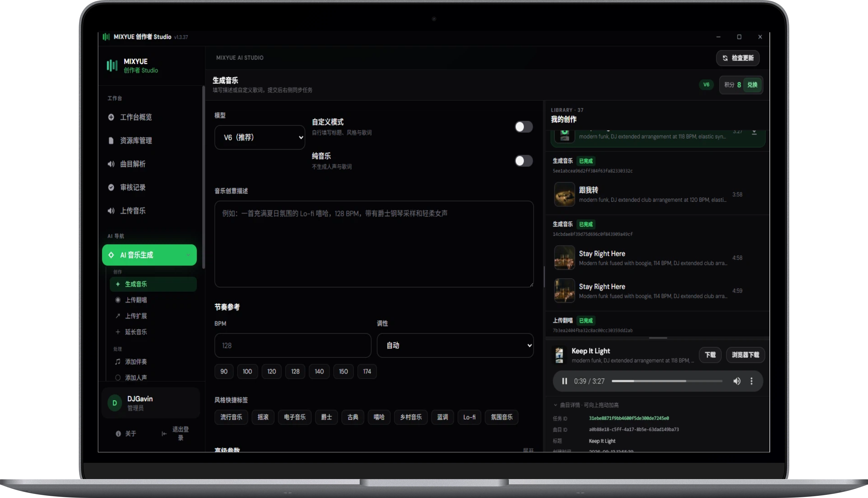The image size is (868, 498).
Task: Toggle the 电子音乐 style tag
Action: [295, 417]
